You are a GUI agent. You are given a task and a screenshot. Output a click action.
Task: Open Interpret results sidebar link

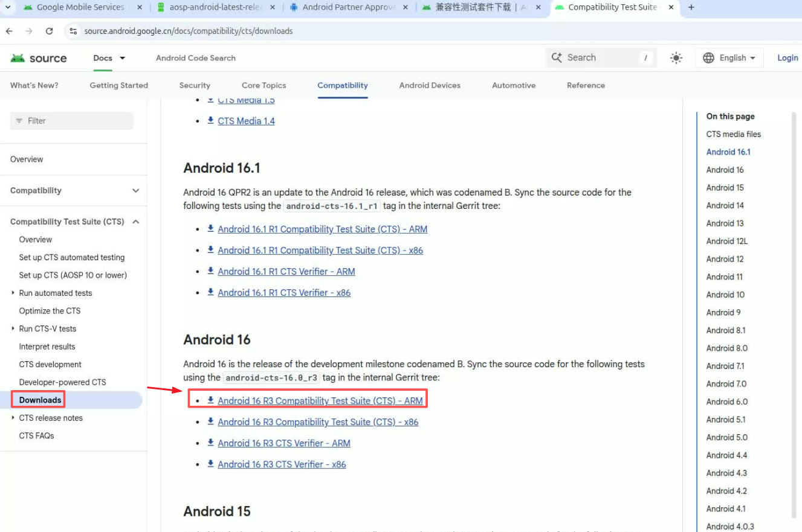(47, 347)
